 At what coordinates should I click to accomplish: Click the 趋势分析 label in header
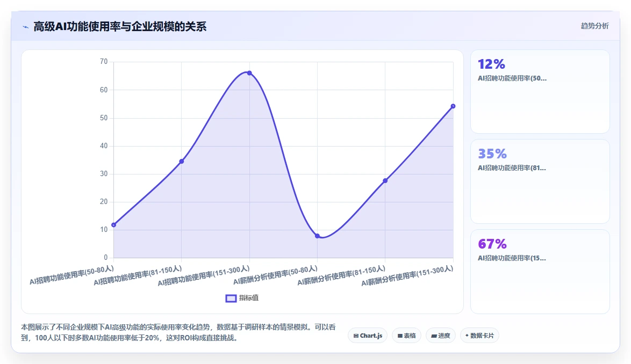tap(594, 26)
